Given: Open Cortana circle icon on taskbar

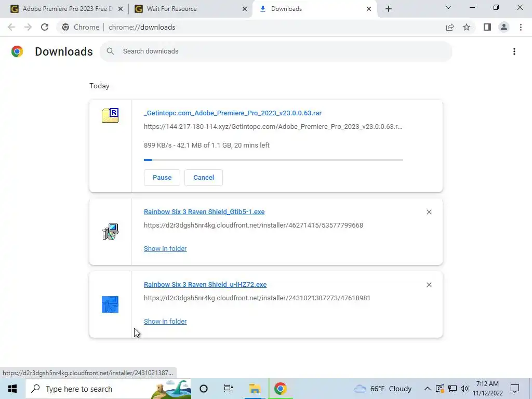Looking at the screenshot, I should click(204, 389).
